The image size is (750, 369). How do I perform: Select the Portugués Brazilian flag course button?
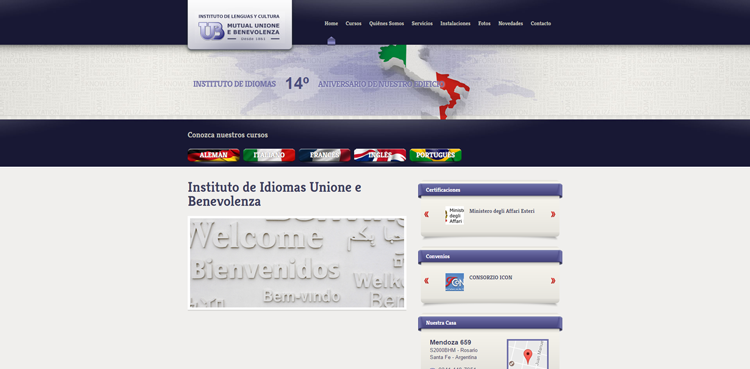click(435, 155)
